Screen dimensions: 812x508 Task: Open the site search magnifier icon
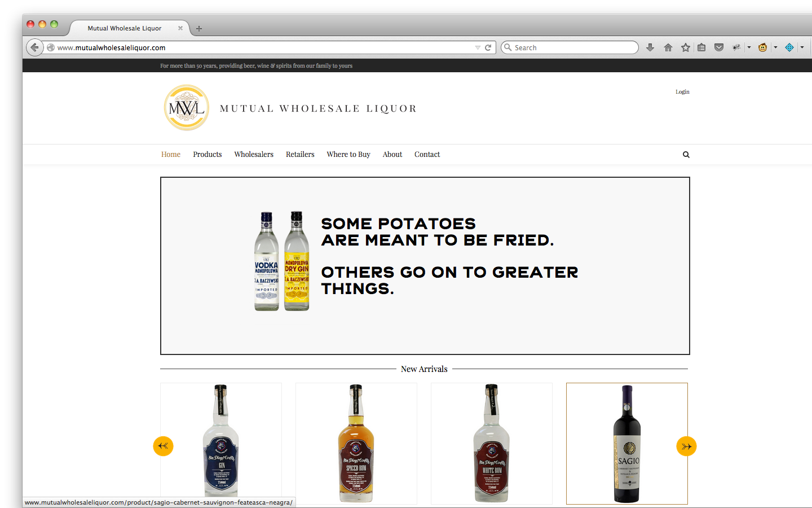tap(686, 155)
